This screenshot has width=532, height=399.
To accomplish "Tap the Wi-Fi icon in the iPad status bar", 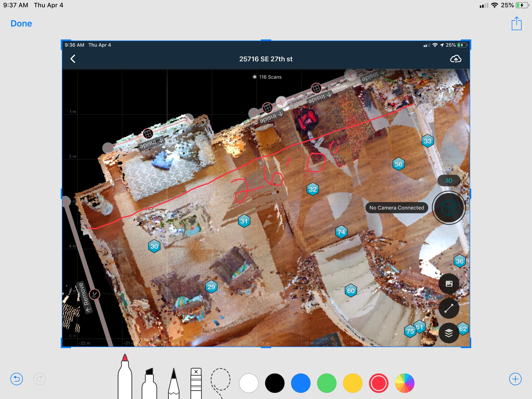I will click(x=495, y=5).
